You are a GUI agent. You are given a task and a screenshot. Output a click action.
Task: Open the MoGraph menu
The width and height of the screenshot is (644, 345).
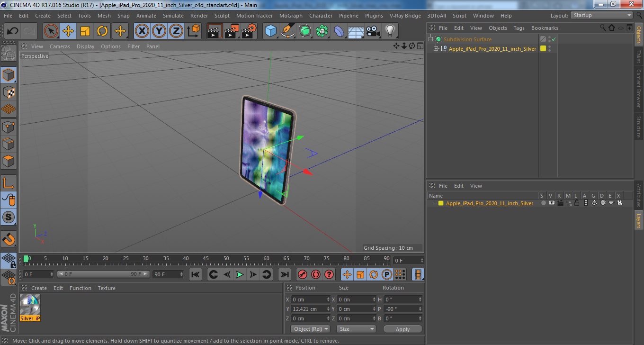pyautogui.click(x=291, y=16)
